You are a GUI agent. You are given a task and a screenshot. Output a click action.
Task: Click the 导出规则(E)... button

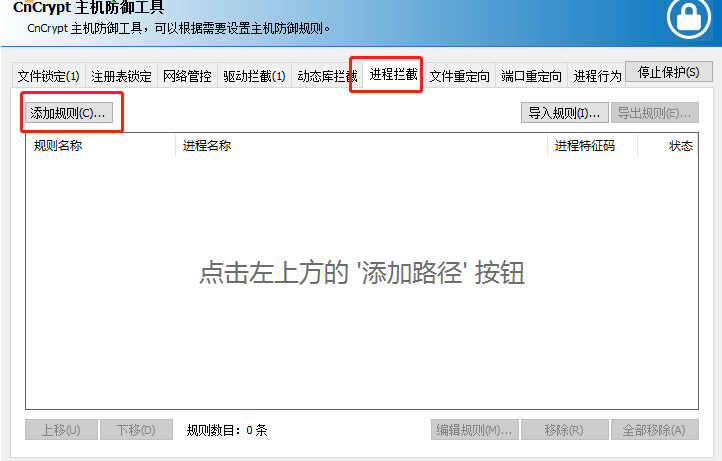pos(654,113)
